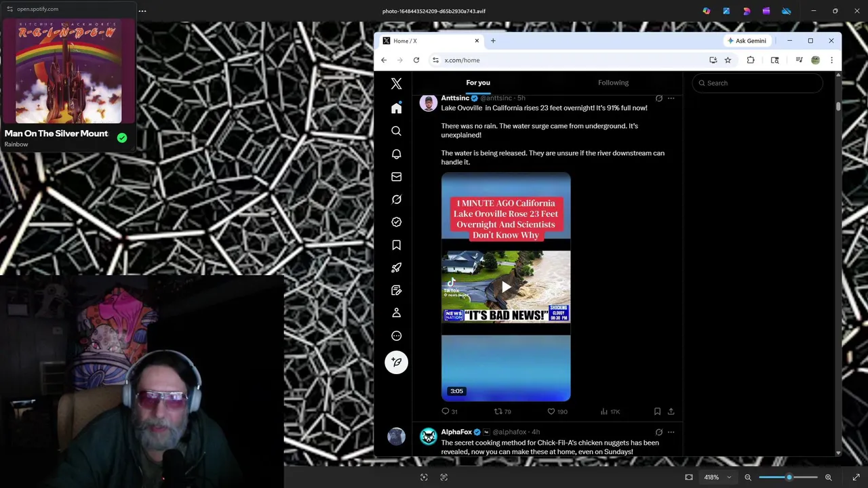Switch to the For you tab

(x=478, y=83)
